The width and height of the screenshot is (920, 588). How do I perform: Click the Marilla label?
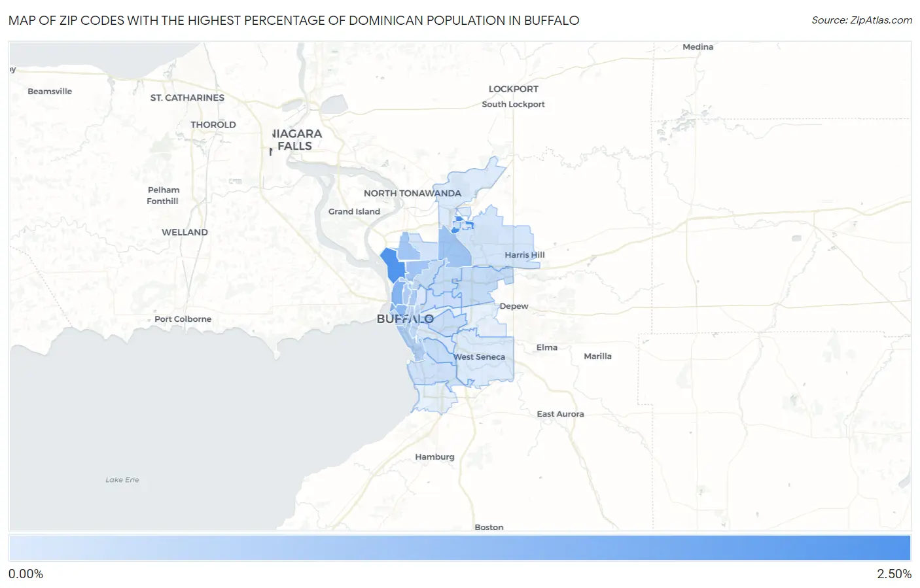pos(597,356)
